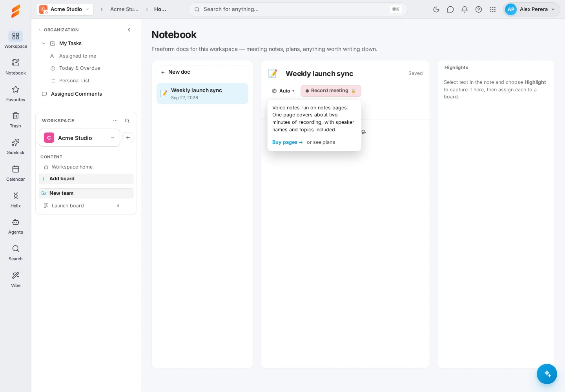Collapse the Organization section
The height and width of the screenshot is (392, 565).
tap(59, 30)
